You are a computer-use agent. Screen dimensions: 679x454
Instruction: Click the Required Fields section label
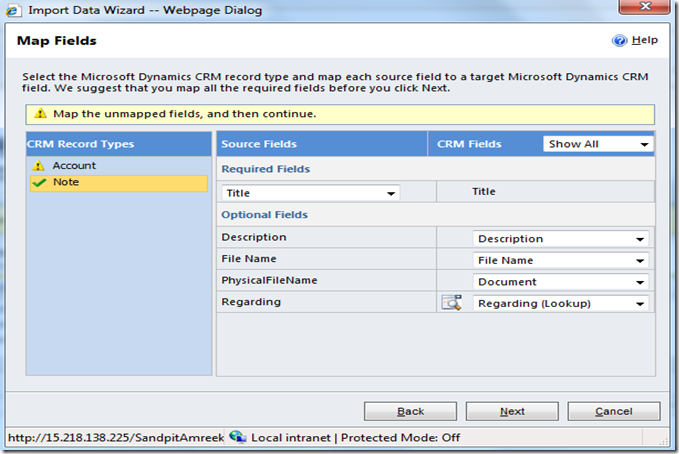coord(265,169)
